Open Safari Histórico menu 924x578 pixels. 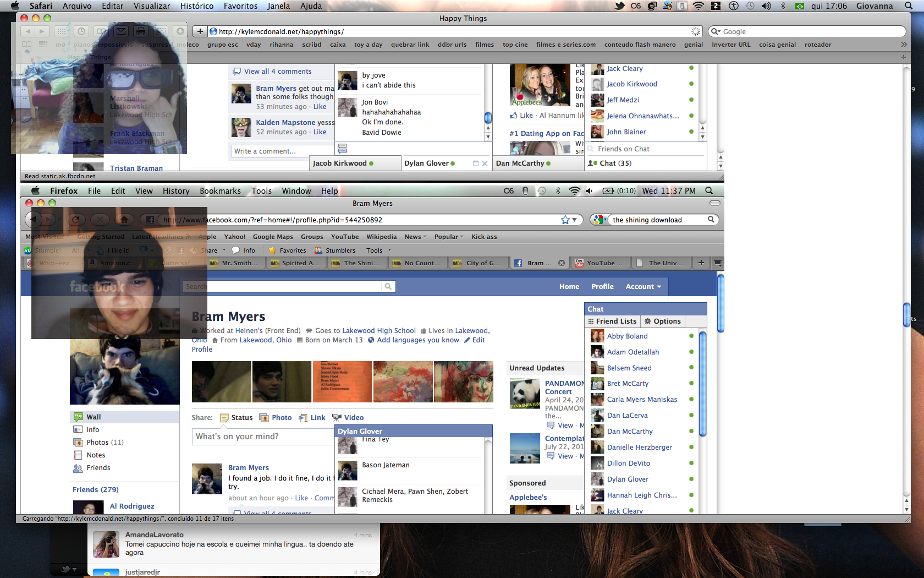tap(197, 6)
